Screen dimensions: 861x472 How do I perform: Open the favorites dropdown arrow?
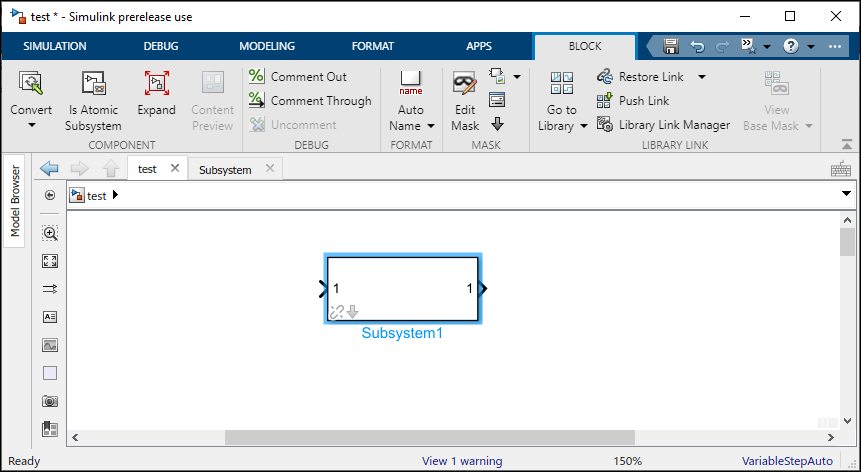click(x=767, y=47)
